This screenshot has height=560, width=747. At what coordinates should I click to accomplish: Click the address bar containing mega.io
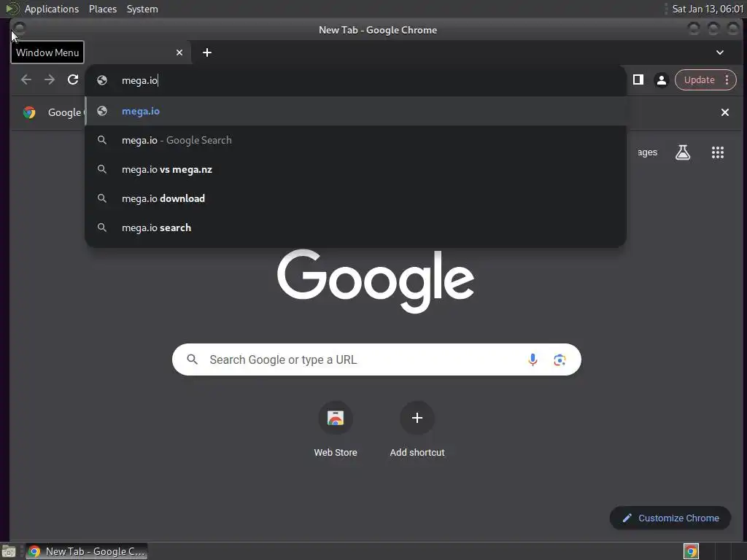click(355, 80)
